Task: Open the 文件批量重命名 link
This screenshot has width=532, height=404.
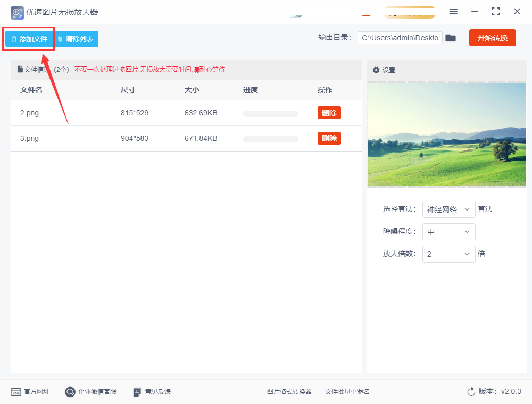Action: 347,392
